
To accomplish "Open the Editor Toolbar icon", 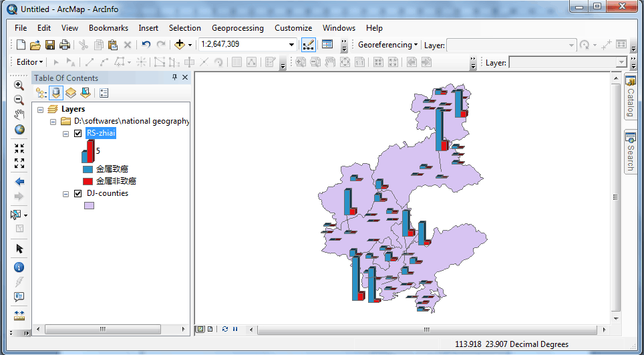I will pos(309,45).
